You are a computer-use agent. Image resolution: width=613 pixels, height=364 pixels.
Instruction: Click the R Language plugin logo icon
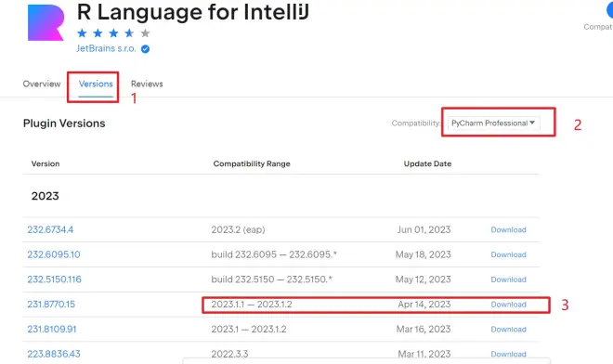(x=46, y=22)
